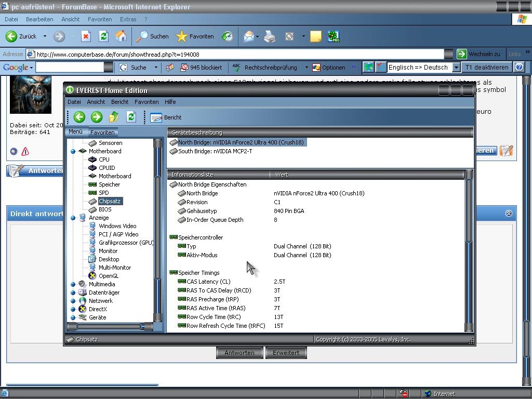Go to Internet Explorer home page icon
This screenshot has height=399, width=532.
[121, 36]
